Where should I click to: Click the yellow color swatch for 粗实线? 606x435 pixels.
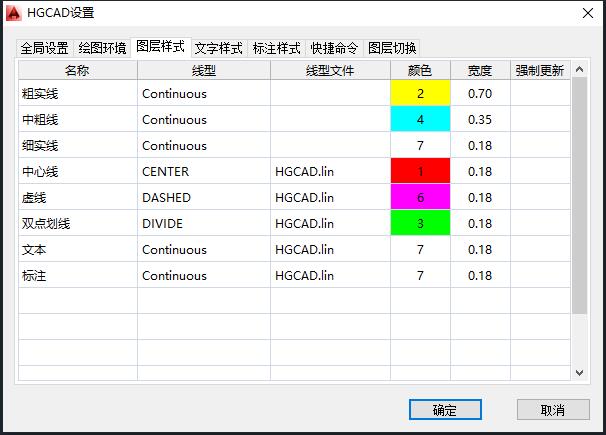pos(420,94)
